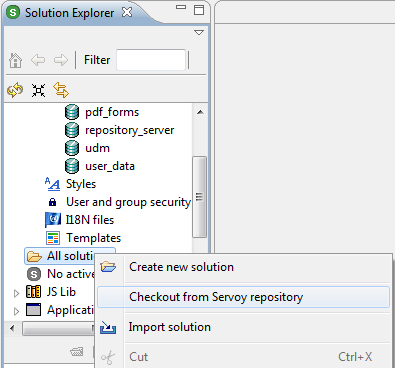
Task: Open the view menu dropdown triangle
Action: [199, 33]
